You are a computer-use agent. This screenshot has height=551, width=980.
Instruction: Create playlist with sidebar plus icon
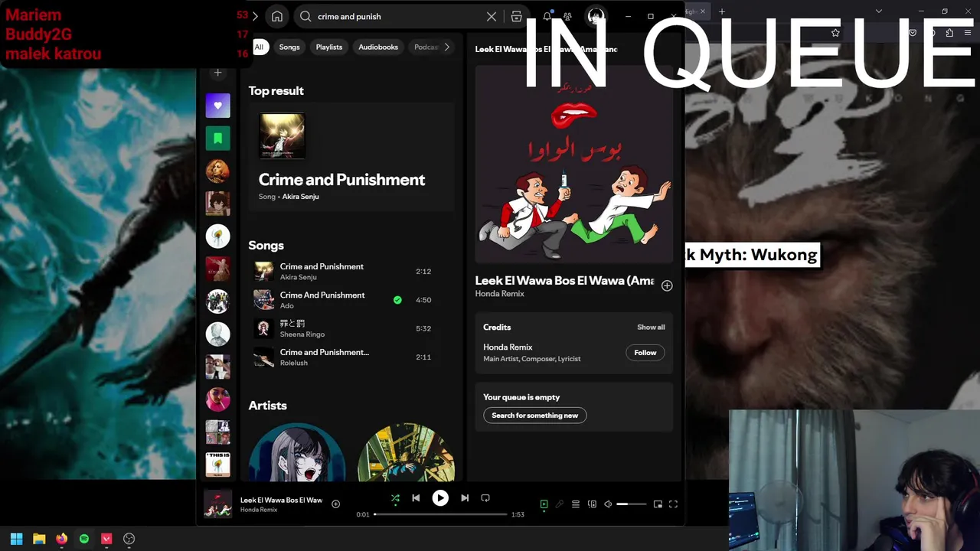tap(217, 73)
